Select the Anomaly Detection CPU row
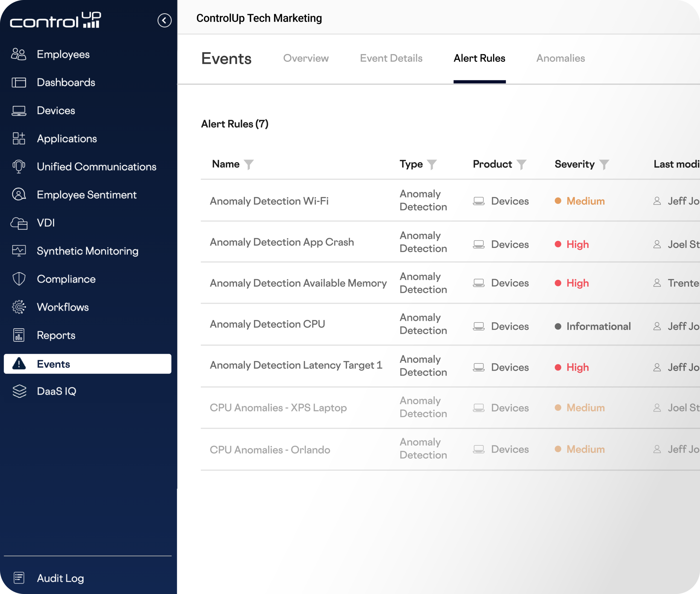This screenshot has height=594, width=700. [267, 324]
